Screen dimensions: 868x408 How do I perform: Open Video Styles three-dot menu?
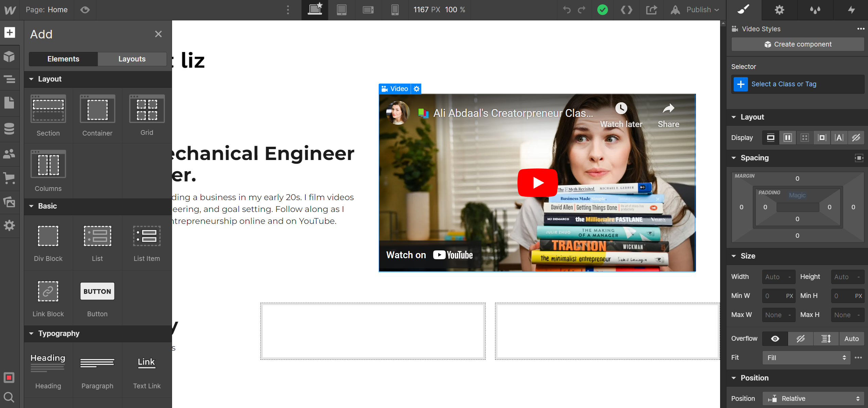click(861, 29)
